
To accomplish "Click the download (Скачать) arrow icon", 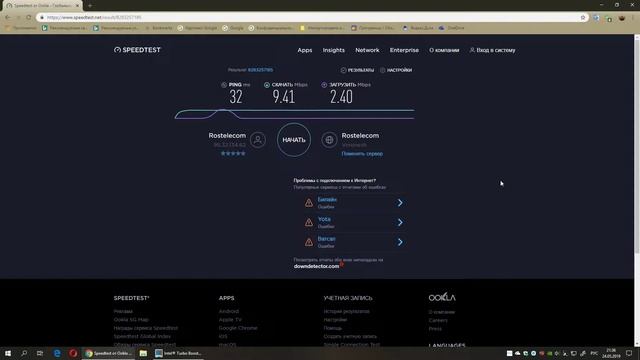I will (x=267, y=85).
